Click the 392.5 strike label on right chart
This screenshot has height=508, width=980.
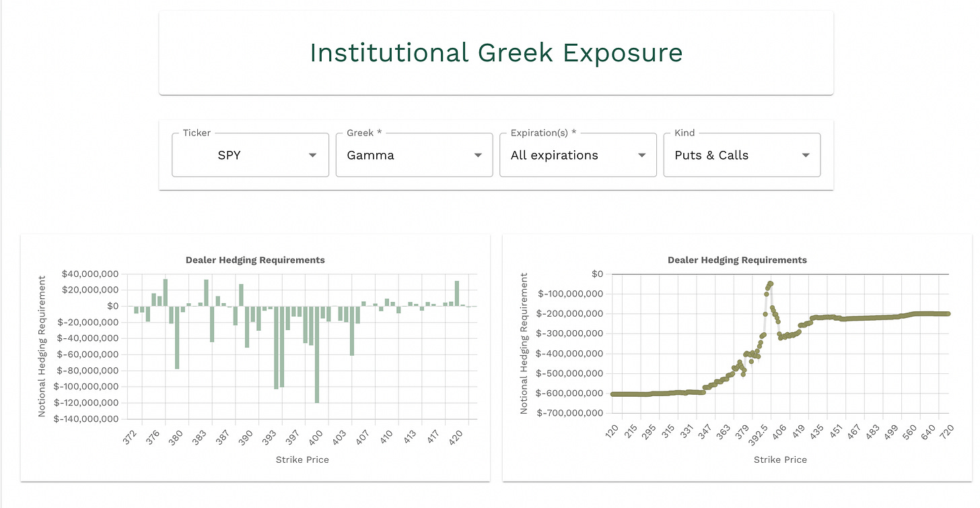coord(759,434)
